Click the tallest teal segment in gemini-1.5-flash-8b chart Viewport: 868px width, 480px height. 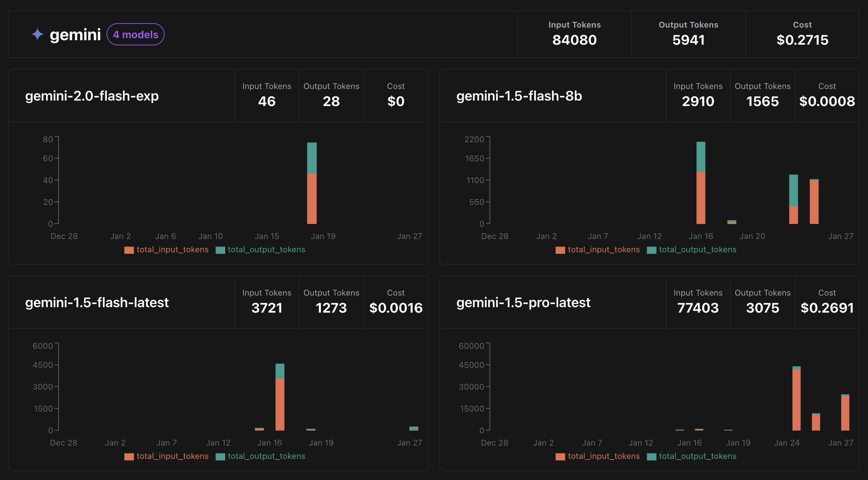(793, 191)
